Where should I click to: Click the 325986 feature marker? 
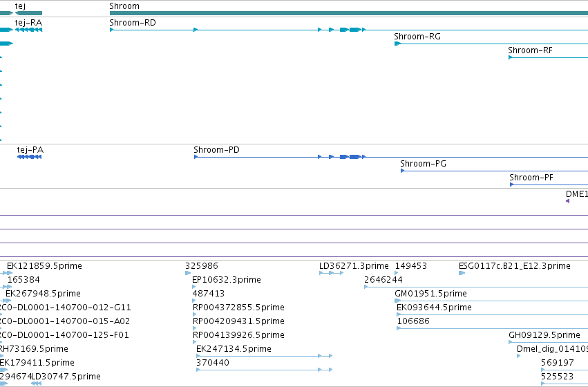pos(188,273)
